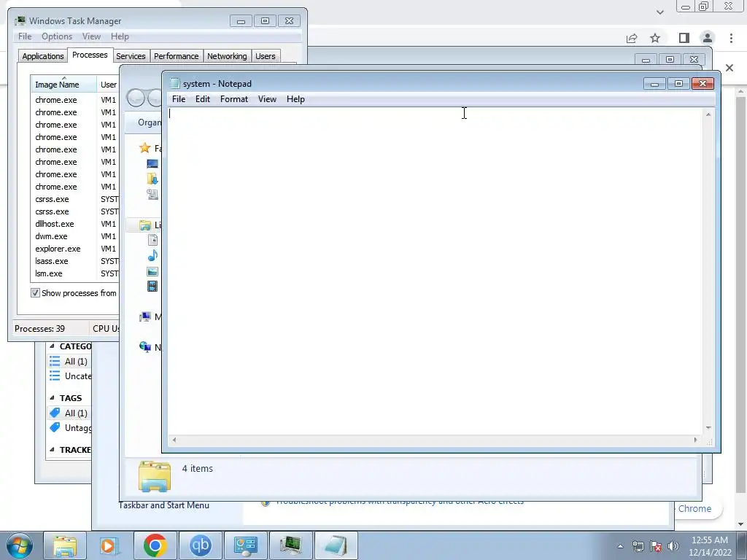Open Notepad Format menu

[x=234, y=99]
